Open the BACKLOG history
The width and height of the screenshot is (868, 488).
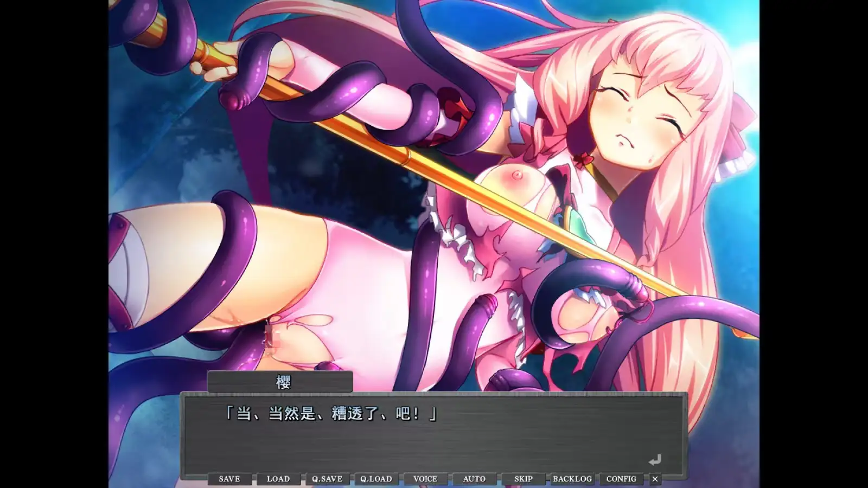(572, 479)
